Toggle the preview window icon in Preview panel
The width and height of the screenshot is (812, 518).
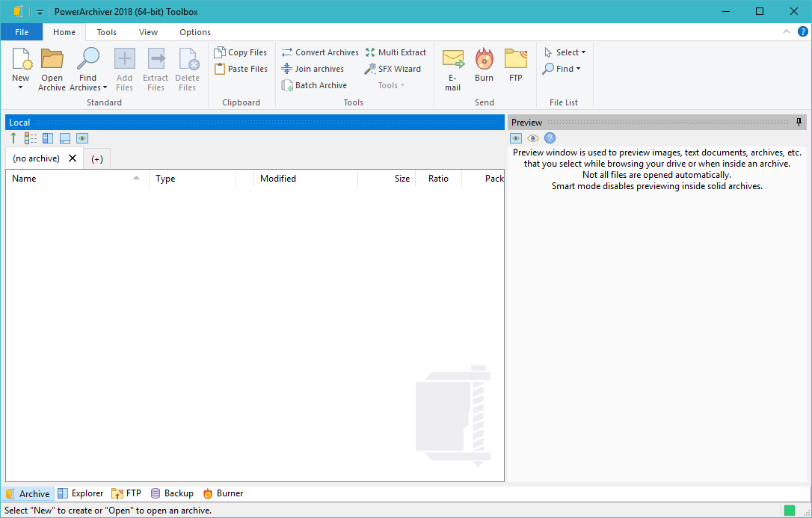click(x=516, y=138)
